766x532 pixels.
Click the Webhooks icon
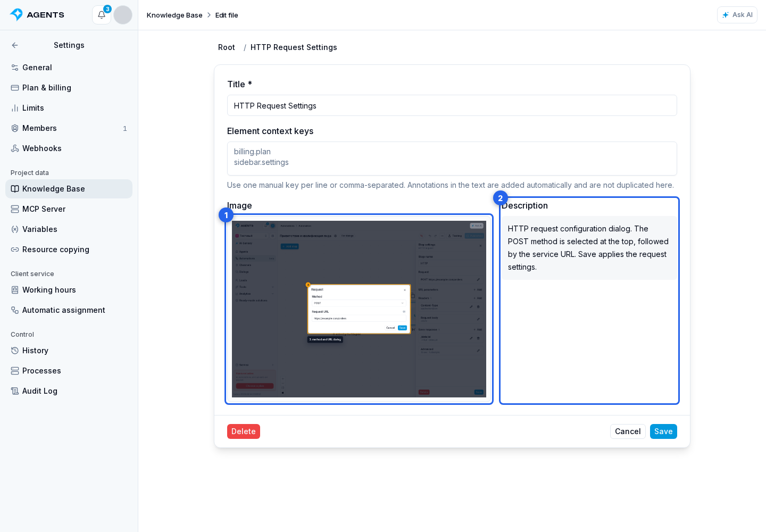[15, 148]
